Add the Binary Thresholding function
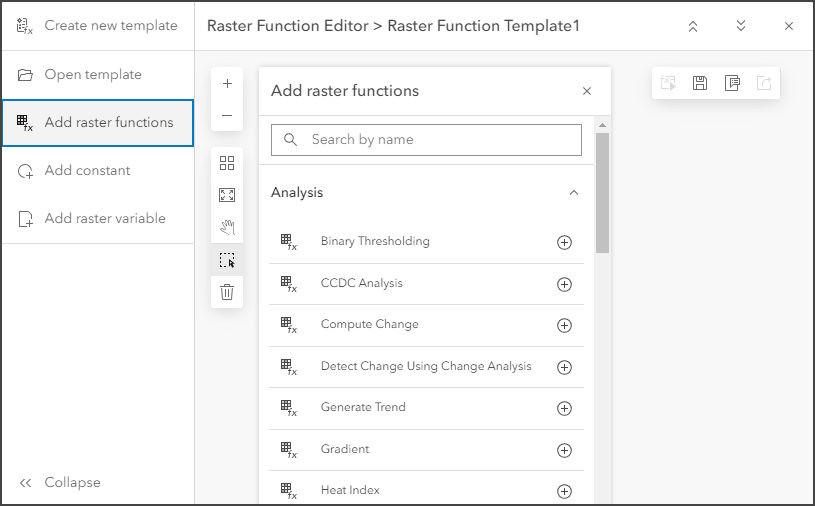This screenshot has height=506, width=815. (x=564, y=243)
